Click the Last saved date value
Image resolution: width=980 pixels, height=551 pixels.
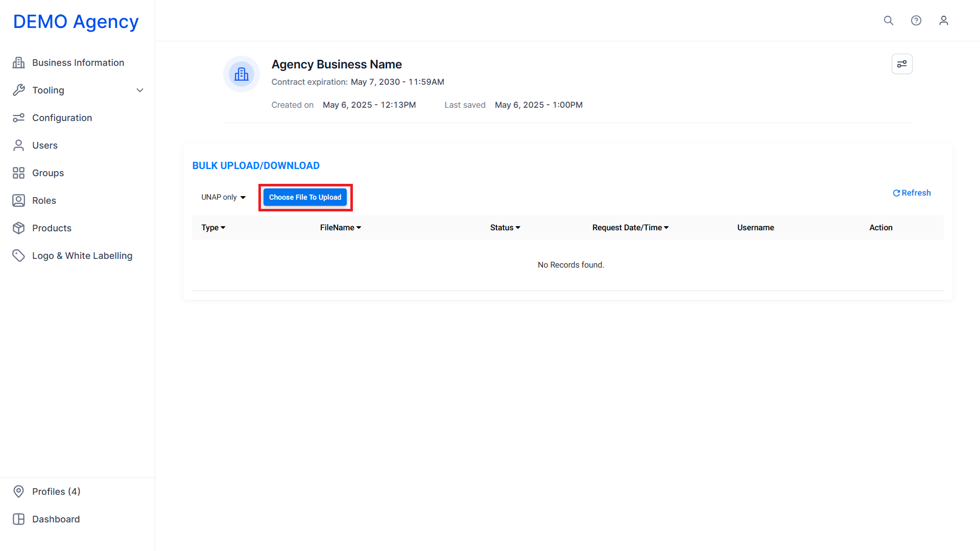coord(539,105)
